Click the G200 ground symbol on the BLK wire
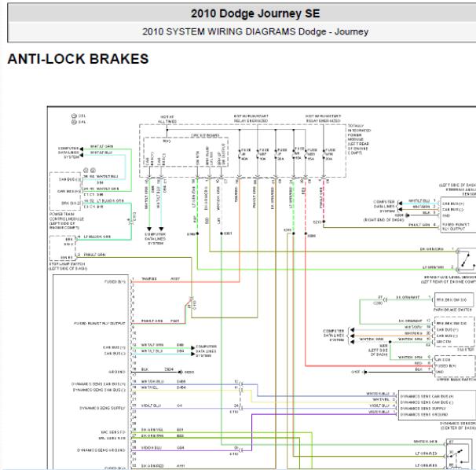This screenshot has height=470, width=476. [181, 372]
